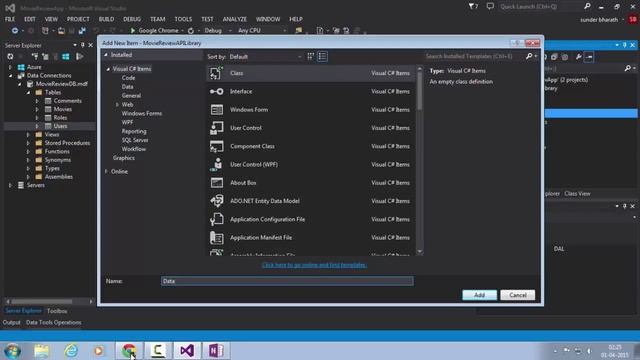Pin the Server Explorer panel

coord(82,45)
